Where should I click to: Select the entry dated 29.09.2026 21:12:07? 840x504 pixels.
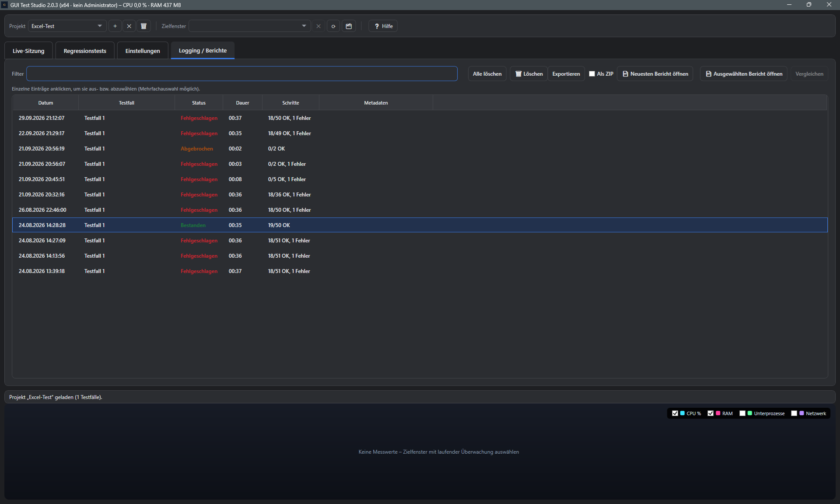[x=420, y=118]
